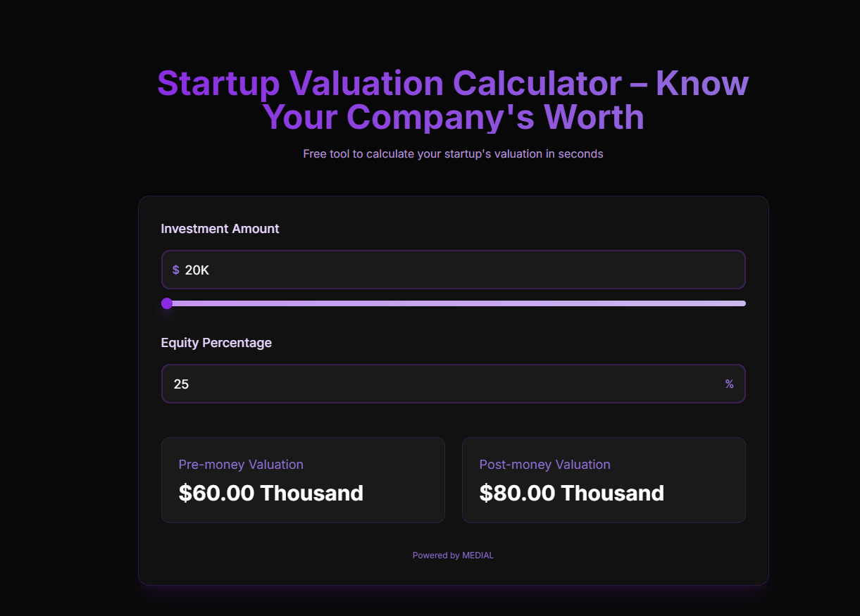Click the Free tool subtitle text
This screenshot has height=616, width=860.
453,153
